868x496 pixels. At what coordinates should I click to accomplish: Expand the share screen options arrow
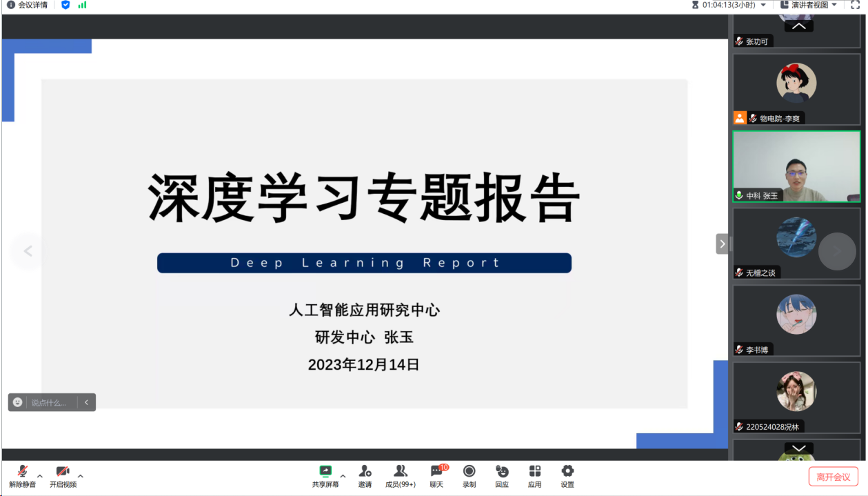pos(343,476)
